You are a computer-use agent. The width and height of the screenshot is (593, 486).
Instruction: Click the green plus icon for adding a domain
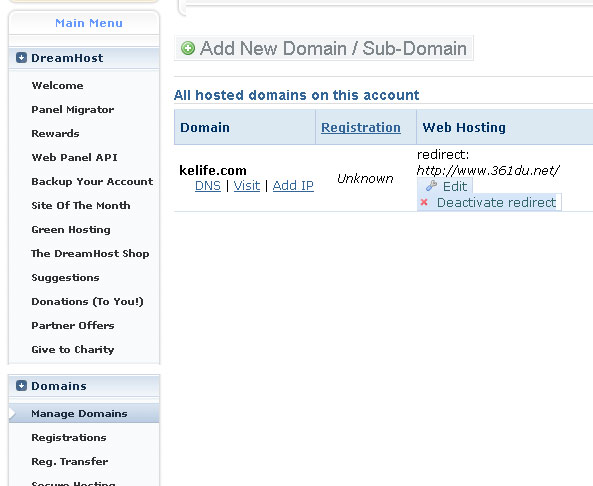[x=188, y=48]
